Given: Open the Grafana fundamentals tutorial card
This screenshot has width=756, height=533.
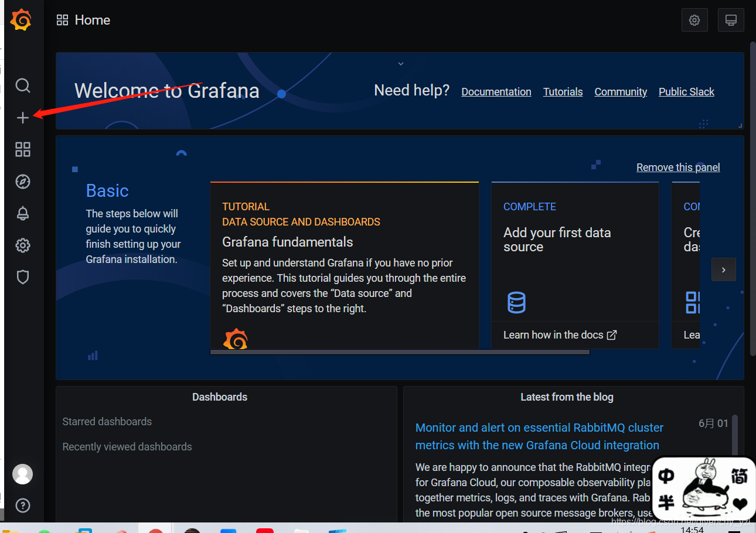Looking at the screenshot, I should point(345,265).
